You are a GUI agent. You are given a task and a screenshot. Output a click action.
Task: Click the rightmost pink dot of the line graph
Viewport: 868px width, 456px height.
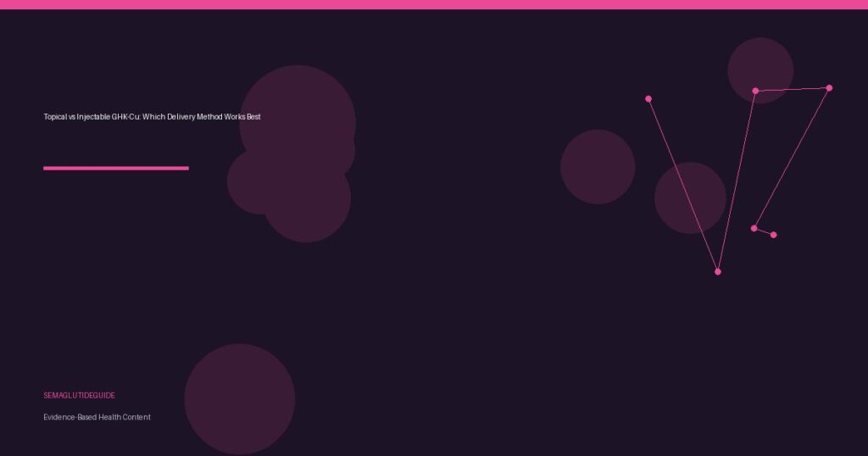pyautogui.click(x=829, y=88)
